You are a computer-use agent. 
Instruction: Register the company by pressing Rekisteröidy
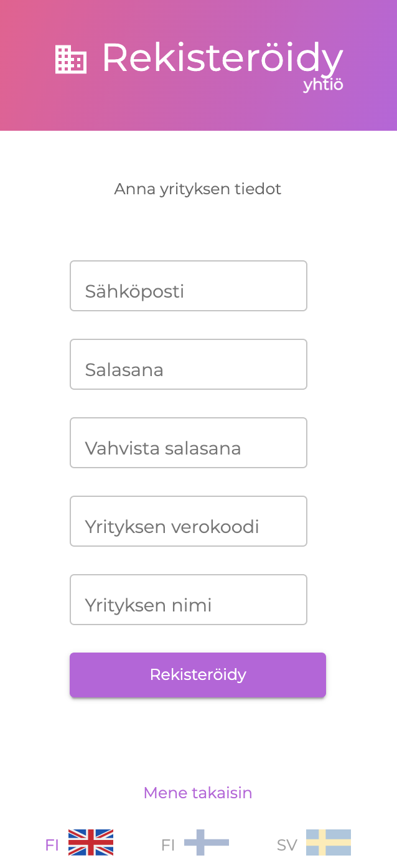[198, 674]
